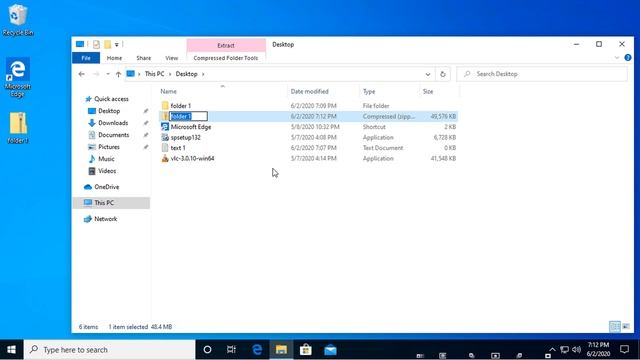This screenshot has width=640, height=360.
Task: Click the Properties icon in quick access toolbar
Action: click(x=96, y=44)
